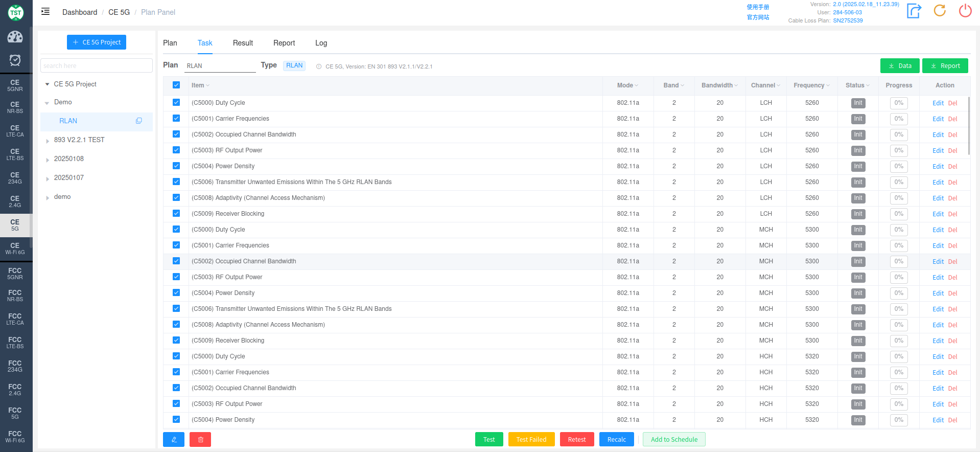Open CE 5GNR module in sidebar
The image size is (980, 452).
point(15,85)
